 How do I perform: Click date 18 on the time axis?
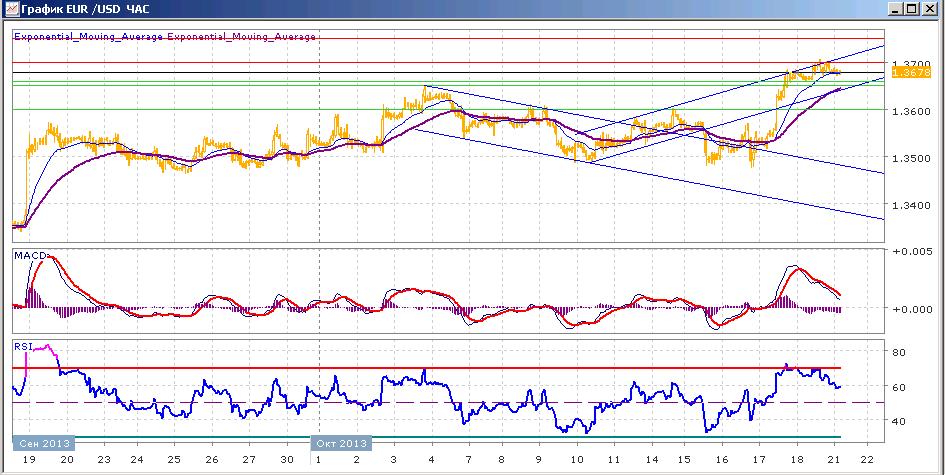pos(797,459)
